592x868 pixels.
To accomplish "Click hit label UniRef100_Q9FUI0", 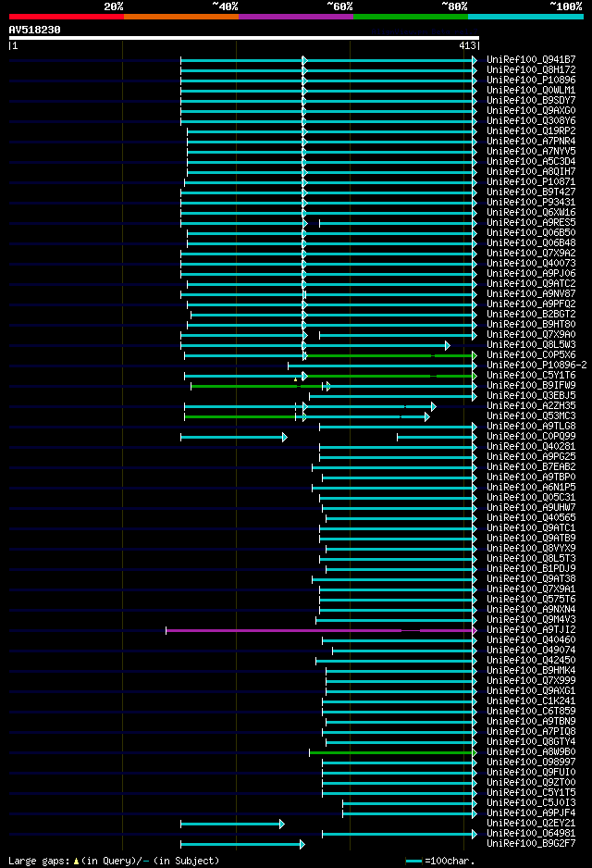I will (531, 773).
